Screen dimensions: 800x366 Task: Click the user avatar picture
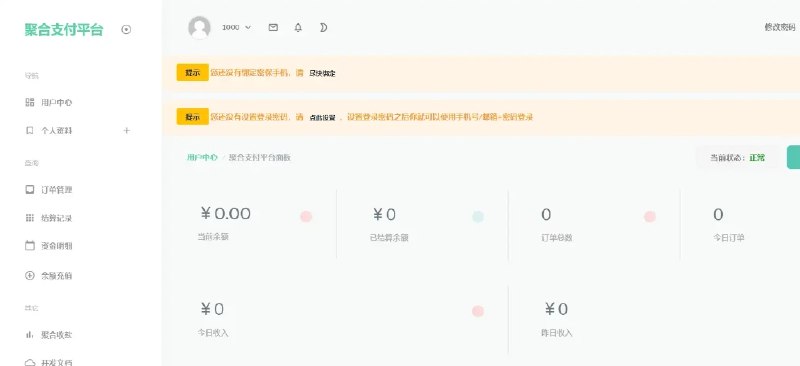click(x=199, y=28)
